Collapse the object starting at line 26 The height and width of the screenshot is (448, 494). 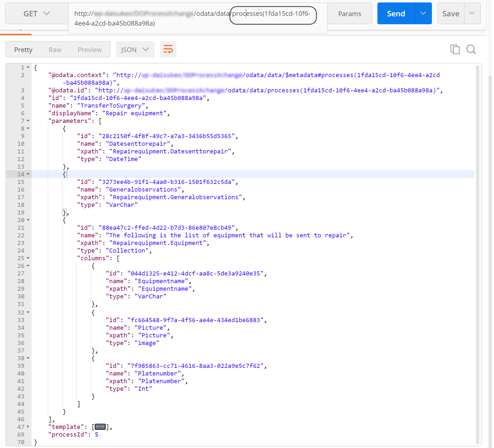[28, 266]
